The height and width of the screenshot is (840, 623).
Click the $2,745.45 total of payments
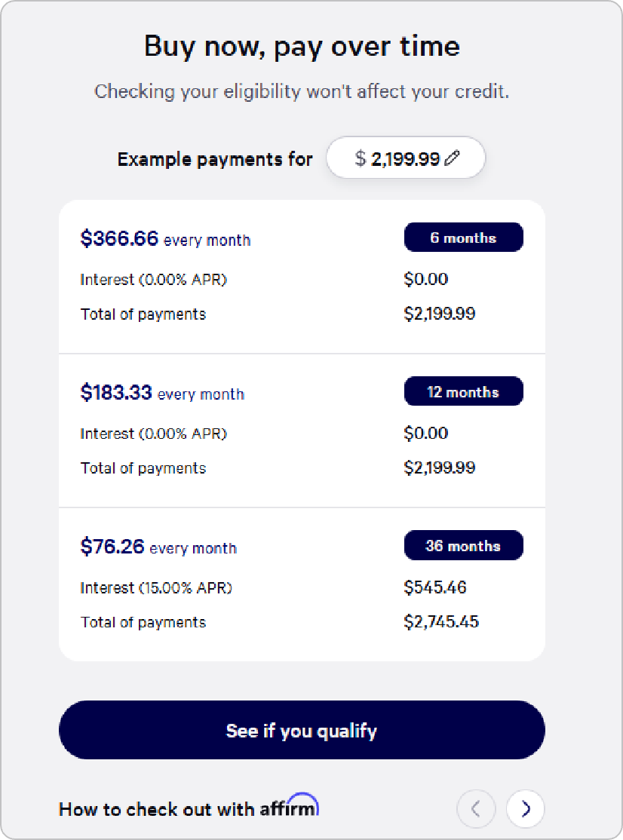click(441, 622)
